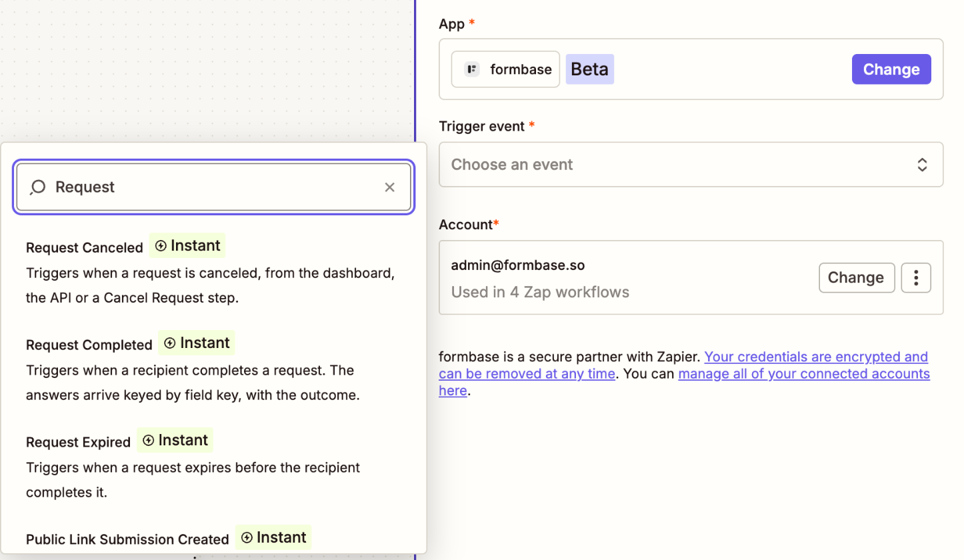Viewport: 964px width, 560px height.
Task: Click the Beta badge
Action: click(590, 69)
